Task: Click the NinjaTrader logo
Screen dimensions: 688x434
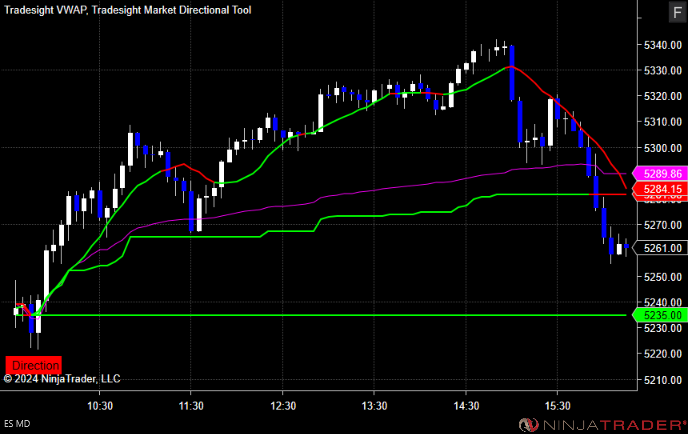Action: pyautogui.click(x=602, y=424)
